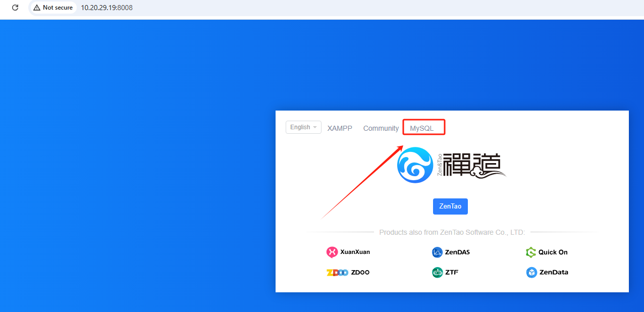Click the Not secure warning badge
This screenshot has width=644, height=312.
[x=53, y=8]
